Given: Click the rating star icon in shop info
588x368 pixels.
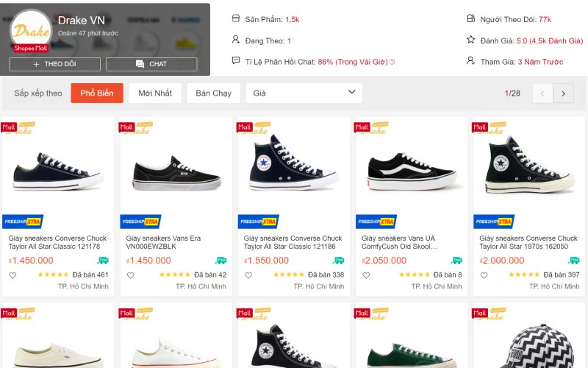Looking at the screenshot, I should point(471,40).
